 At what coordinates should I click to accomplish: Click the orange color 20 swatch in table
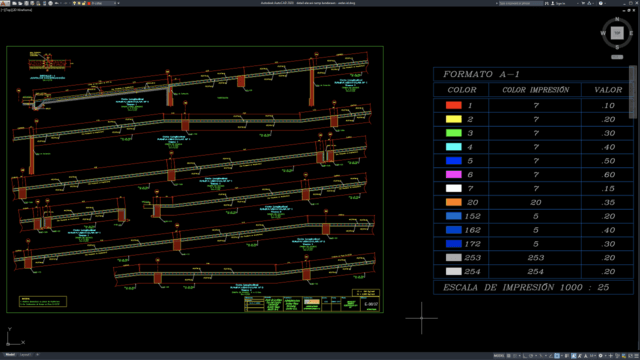[x=453, y=202]
